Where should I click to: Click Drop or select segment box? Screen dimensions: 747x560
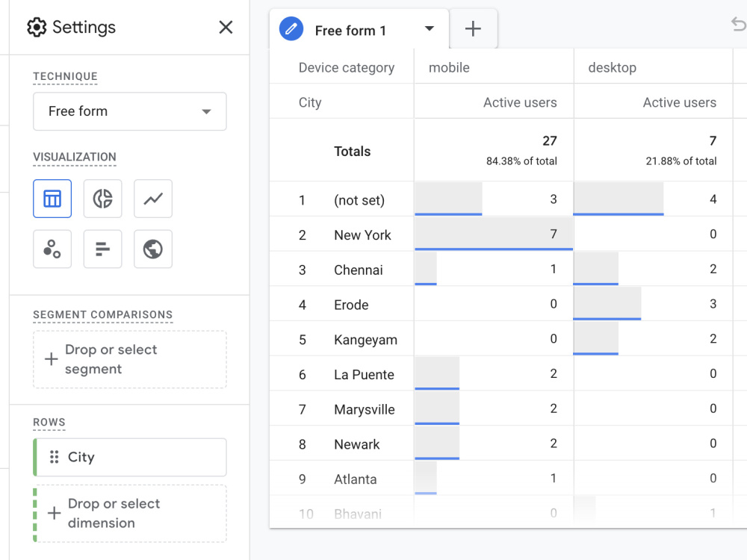129,360
